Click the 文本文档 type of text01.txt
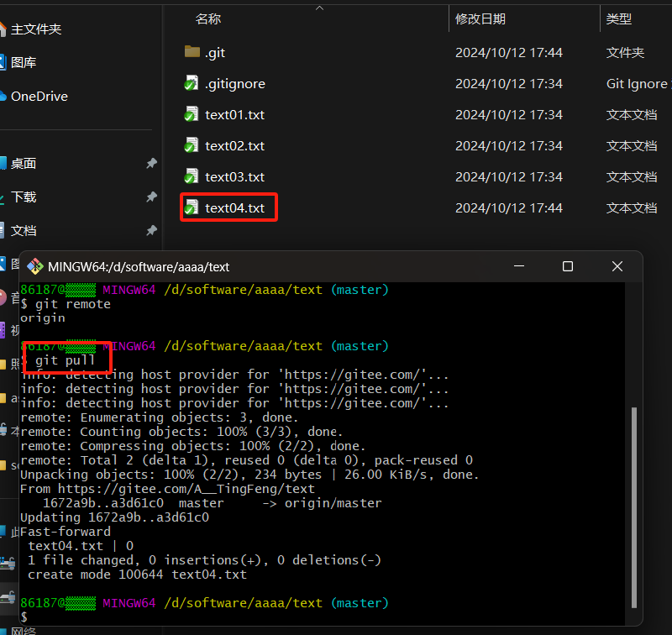 [632, 115]
